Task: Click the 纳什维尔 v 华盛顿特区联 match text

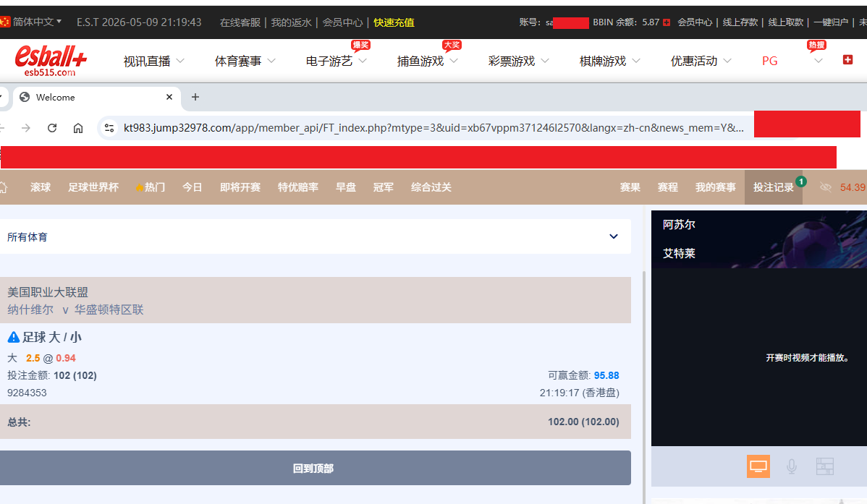Action: coord(76,309)
